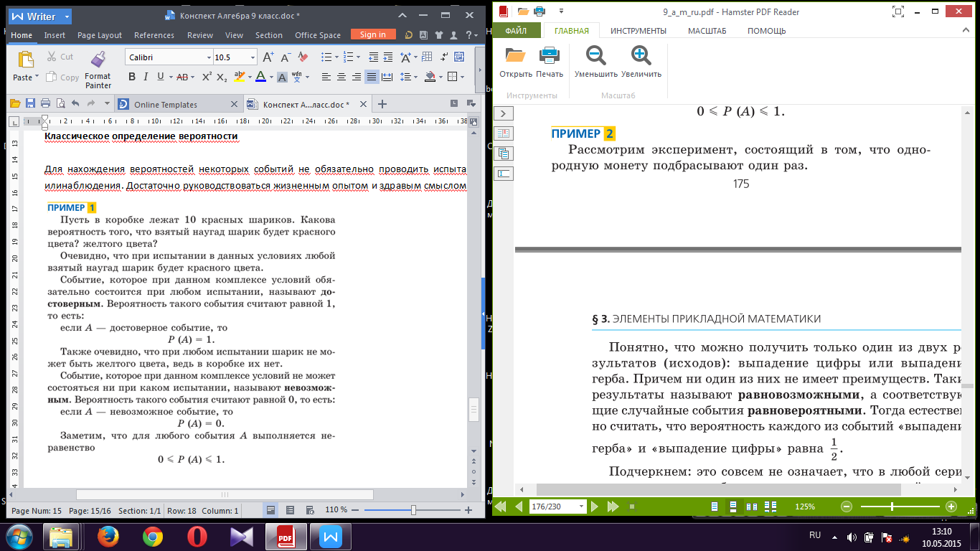Screen dimensions: 980x551
Task: Expand the bullet list style dropdown
Action: [336, 57]
